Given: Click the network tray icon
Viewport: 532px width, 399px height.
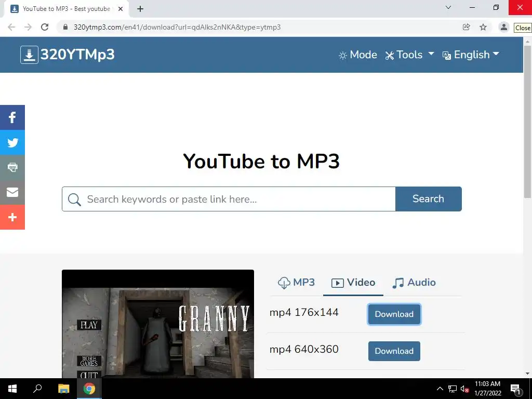Looking at the screenshot, I should click(x=453, y=389).
